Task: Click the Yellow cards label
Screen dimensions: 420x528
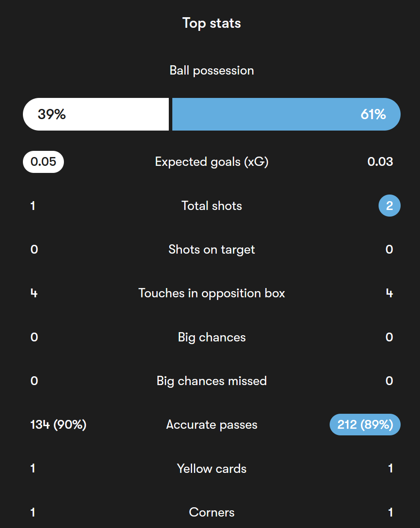Action: point(212,468)
